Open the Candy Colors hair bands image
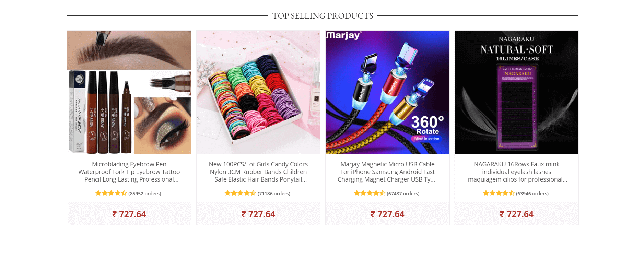Image resolution: width=644 pixels, height=256 pixels. coord(258,92)
